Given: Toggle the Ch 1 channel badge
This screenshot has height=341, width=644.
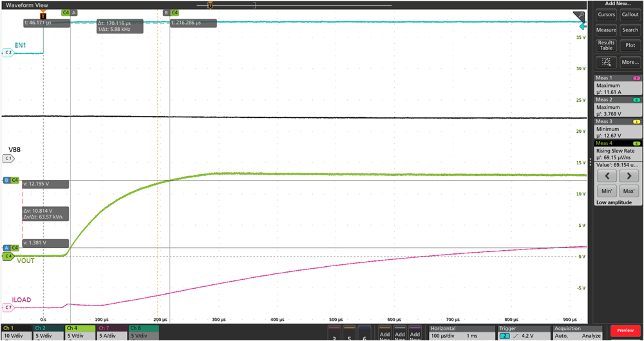Looking at the screenshot, I should 16,333.
